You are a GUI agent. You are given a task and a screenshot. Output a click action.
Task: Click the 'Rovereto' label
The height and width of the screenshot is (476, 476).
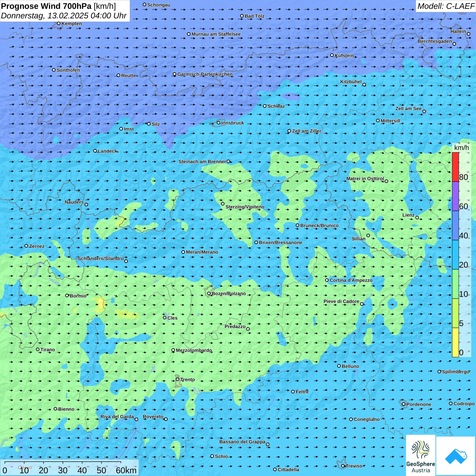[153, 417]
